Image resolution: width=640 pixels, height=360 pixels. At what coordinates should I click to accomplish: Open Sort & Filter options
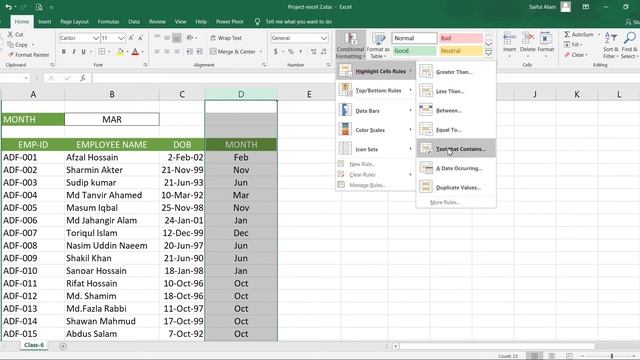point(611,45)
